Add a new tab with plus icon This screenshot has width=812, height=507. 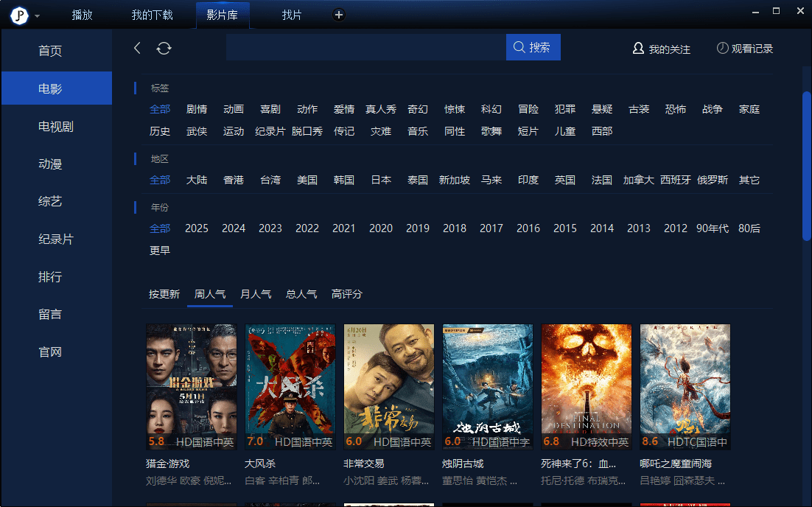click(338, 15)
